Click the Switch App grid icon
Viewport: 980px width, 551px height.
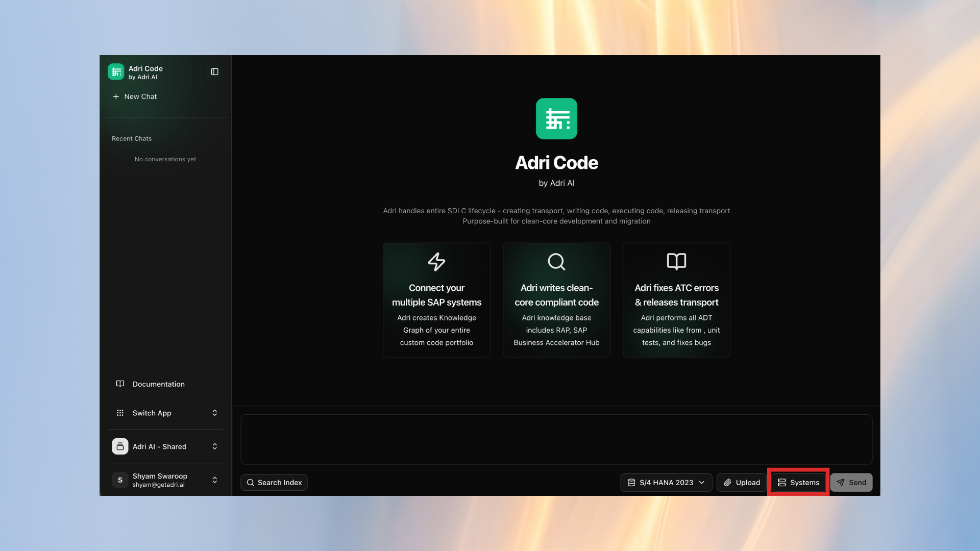[x=120, y=413]
